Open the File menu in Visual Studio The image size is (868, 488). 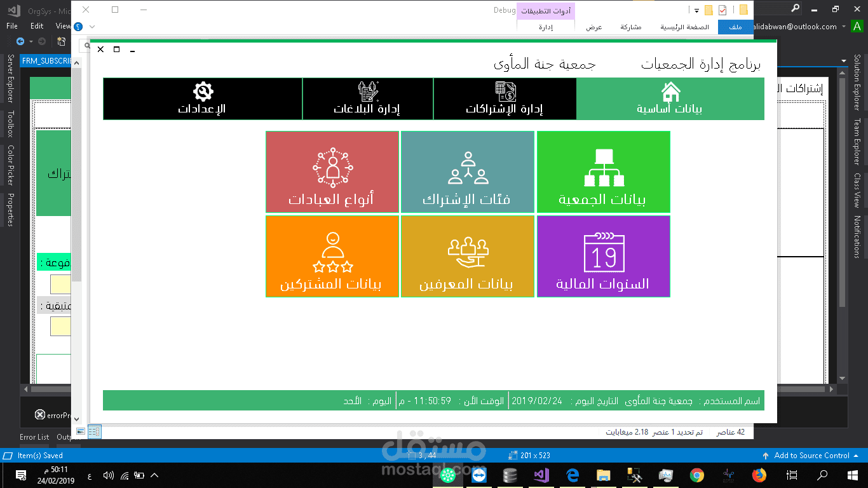[x=11, y=26]
